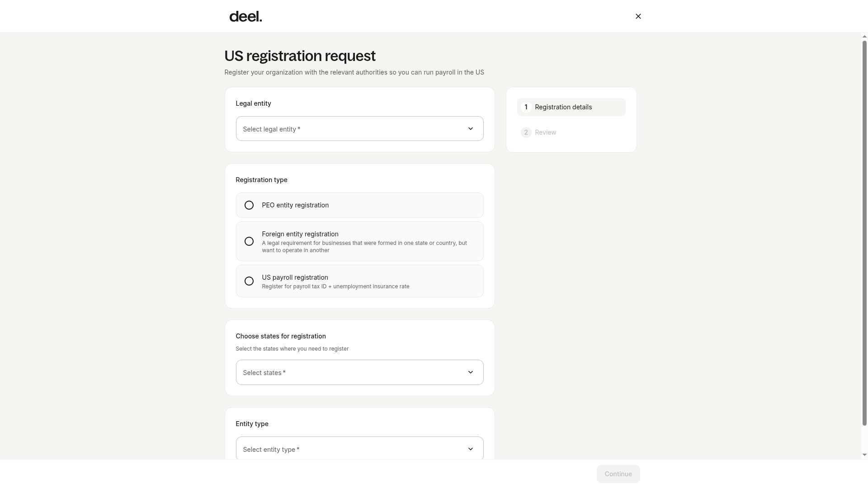Click the chevron in Select entity type
Screen dimensions: 868x488
point(470,449)
